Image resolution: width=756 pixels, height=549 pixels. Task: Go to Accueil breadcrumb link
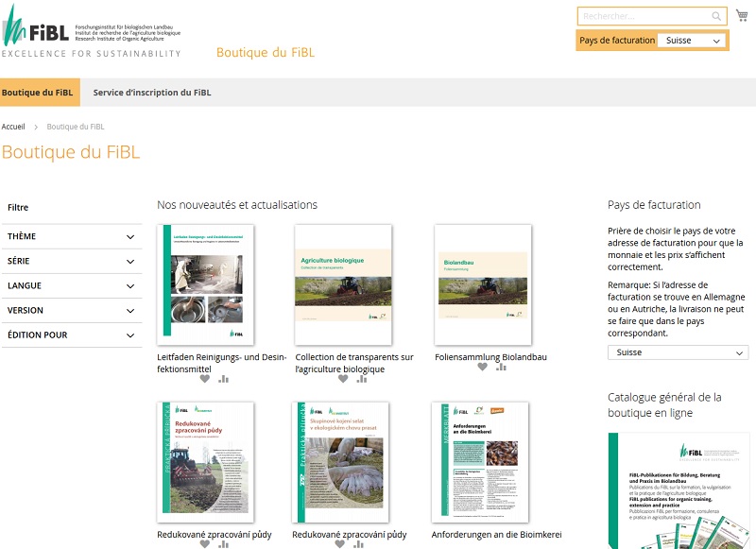click(x=13, y=127)
